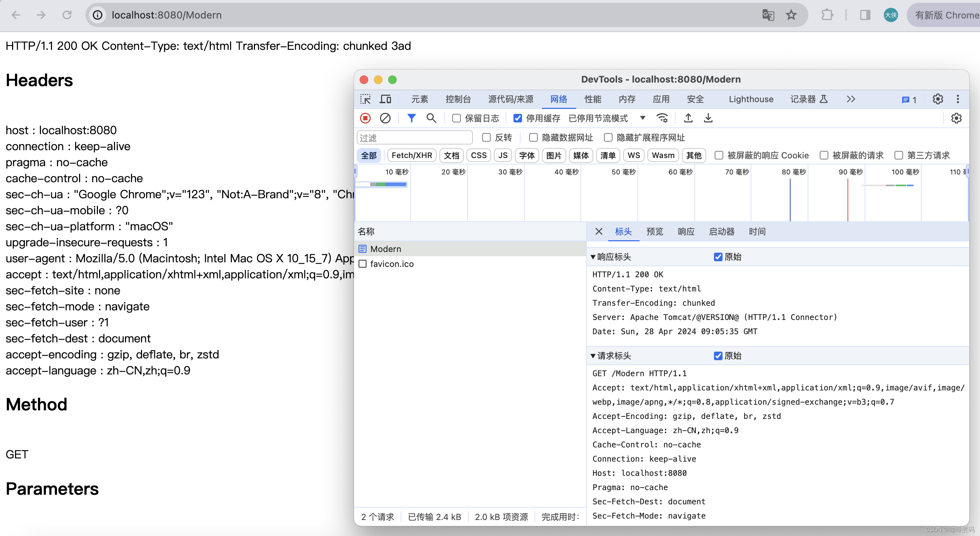Open network conditions wifi icon
Screen dimensions: 980x536
click(x=662, y=118)
